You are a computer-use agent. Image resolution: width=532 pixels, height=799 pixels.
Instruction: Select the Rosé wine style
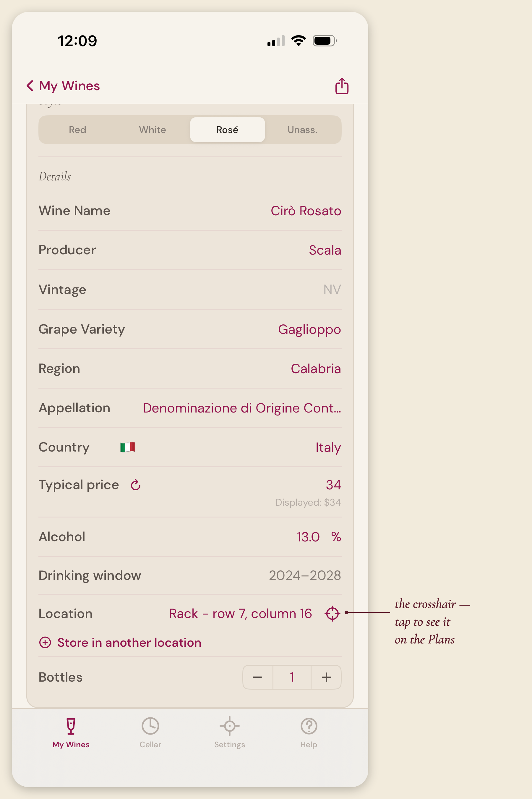(x=227, y=130)
